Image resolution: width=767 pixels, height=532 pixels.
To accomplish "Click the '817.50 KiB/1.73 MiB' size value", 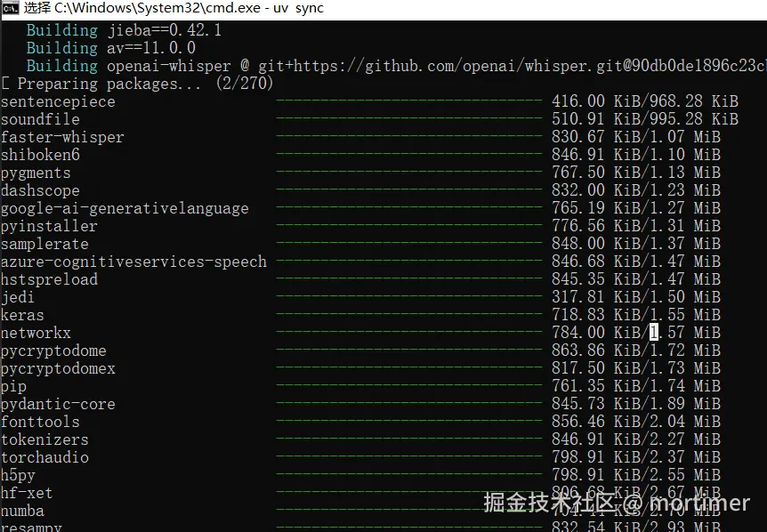I will (636, 367).
